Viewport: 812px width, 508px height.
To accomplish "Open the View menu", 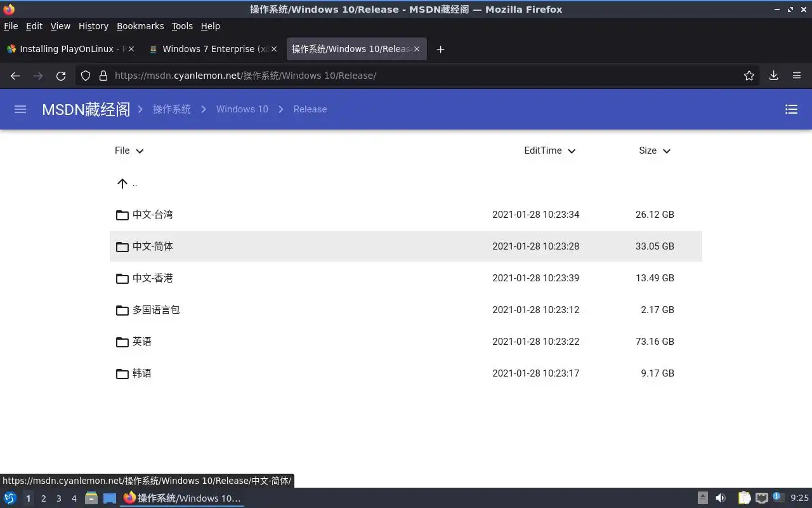I will point(60,26).
